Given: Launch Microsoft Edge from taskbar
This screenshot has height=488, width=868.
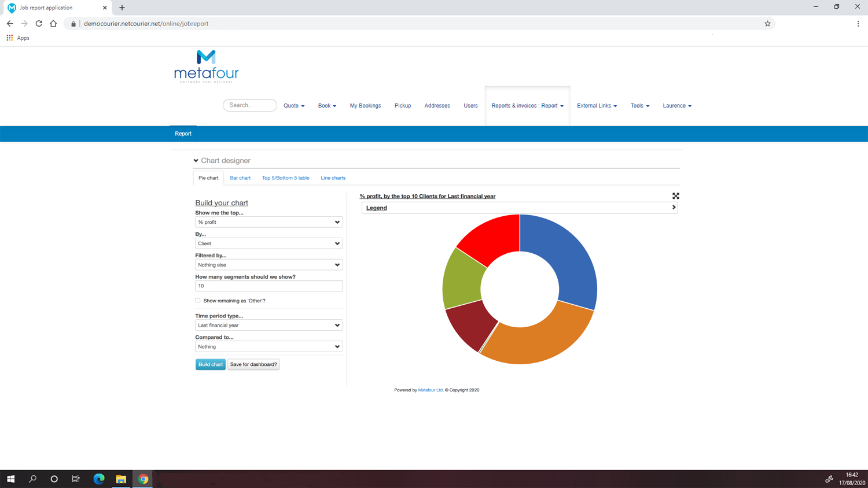Looking at the screenshot, I should [99, 479].
